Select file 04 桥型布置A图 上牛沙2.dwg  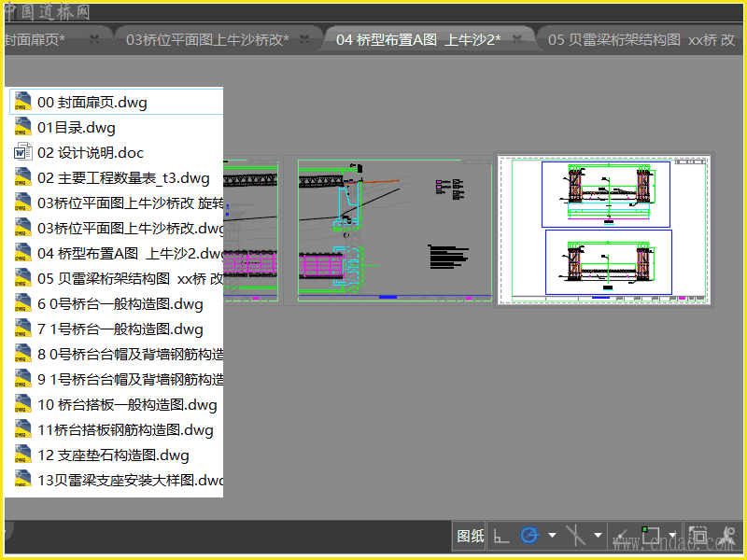pos(116,254)
